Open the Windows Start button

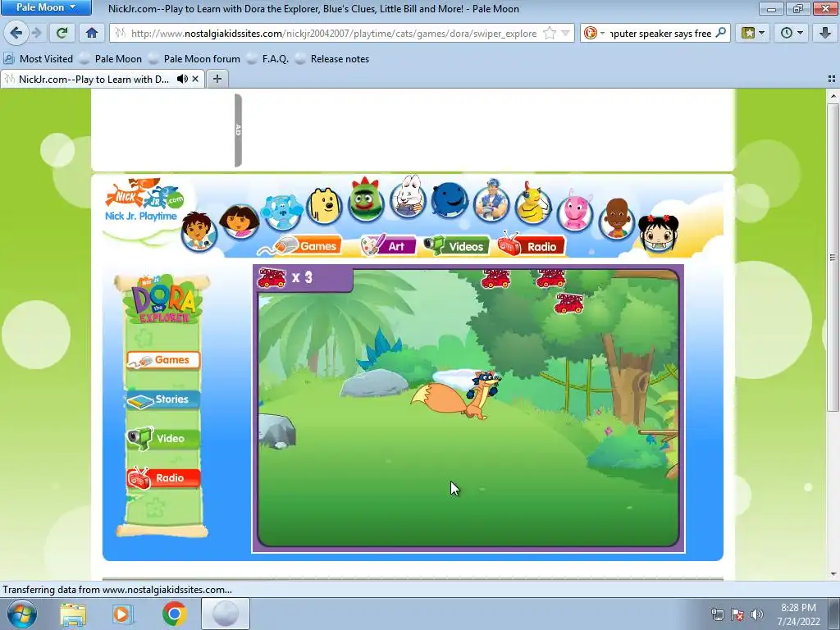click(x=21, y=614)
